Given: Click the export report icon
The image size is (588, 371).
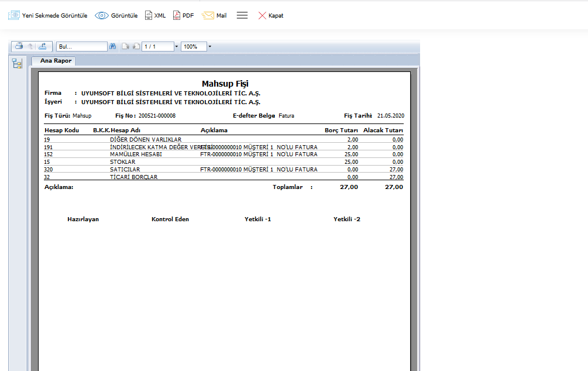Looking at the screenshot, I should [43, 46].
